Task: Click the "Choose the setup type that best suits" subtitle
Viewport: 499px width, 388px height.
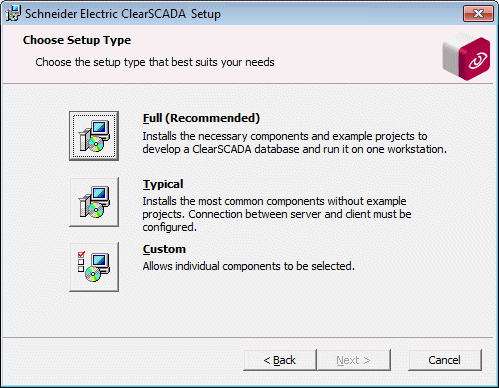Action: pos(155,62)
